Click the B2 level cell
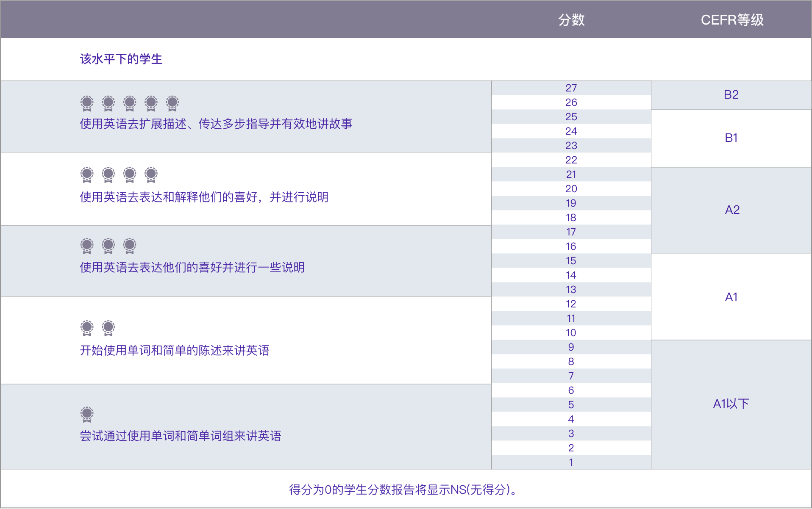 pyautogui.click(x=731, y=95)
